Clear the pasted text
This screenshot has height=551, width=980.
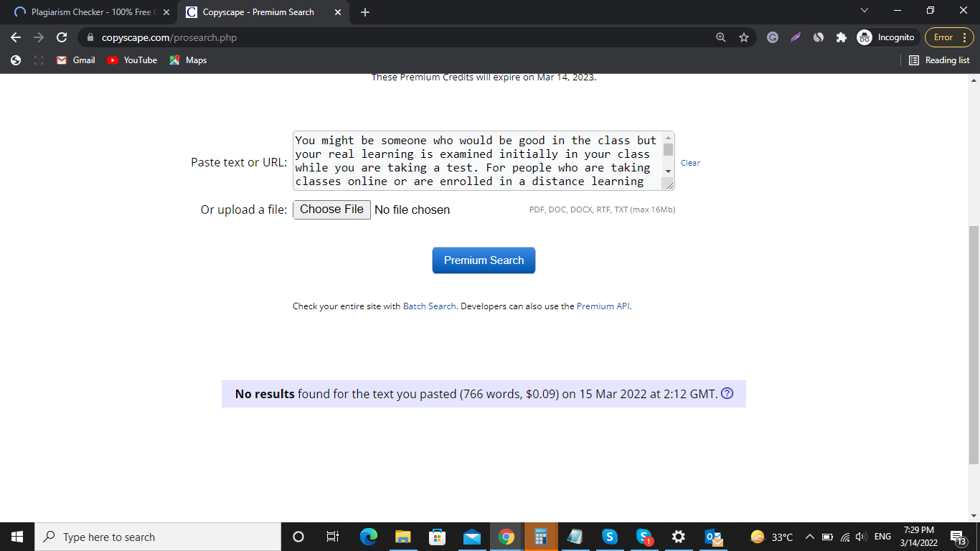[690, 163]
